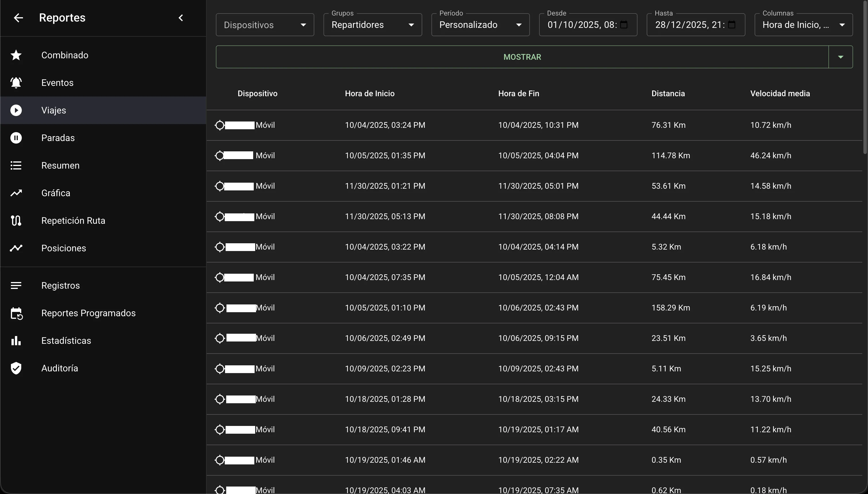Select the Auditoría shield icon
Viewport: 868px width, 494px height.
tap(16, 368)
